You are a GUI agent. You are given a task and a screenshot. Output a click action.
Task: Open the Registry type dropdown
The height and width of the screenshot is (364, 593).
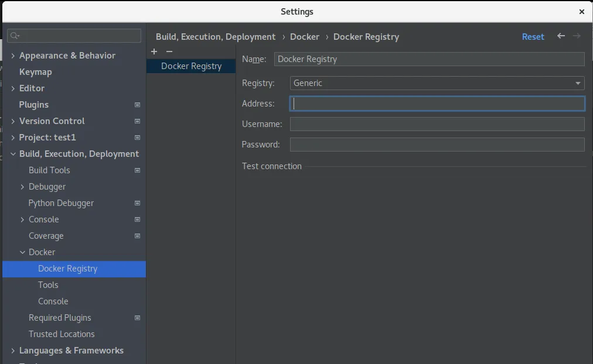point(437,83)
